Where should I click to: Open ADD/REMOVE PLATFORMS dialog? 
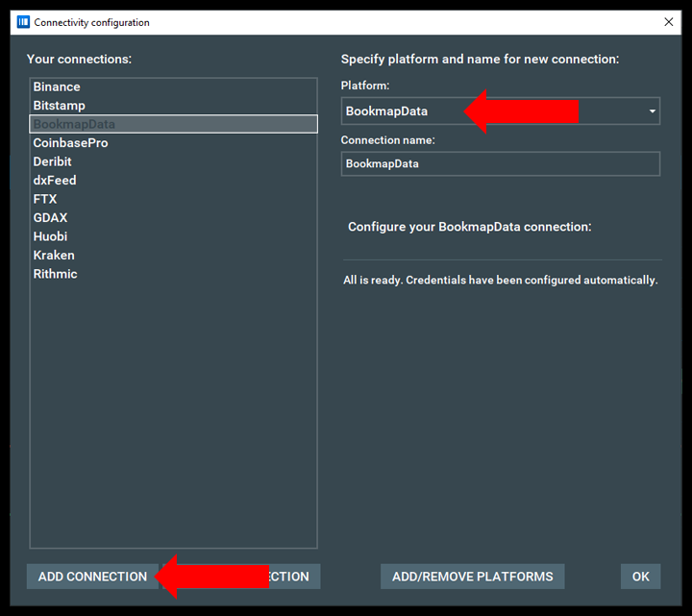472,577
